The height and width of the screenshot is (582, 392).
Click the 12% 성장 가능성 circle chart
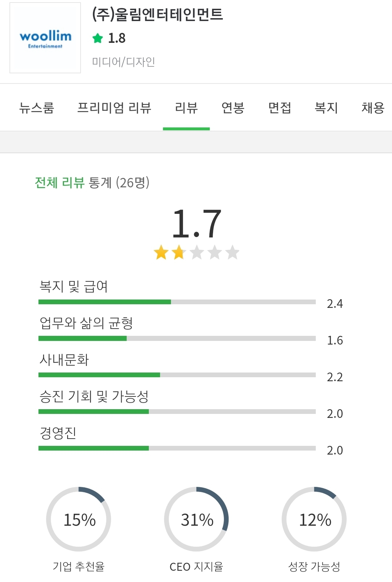(x=314, y=519)
